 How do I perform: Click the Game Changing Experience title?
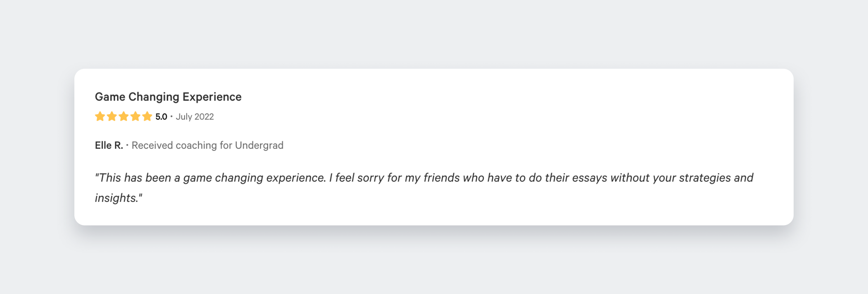coord(168,97)
